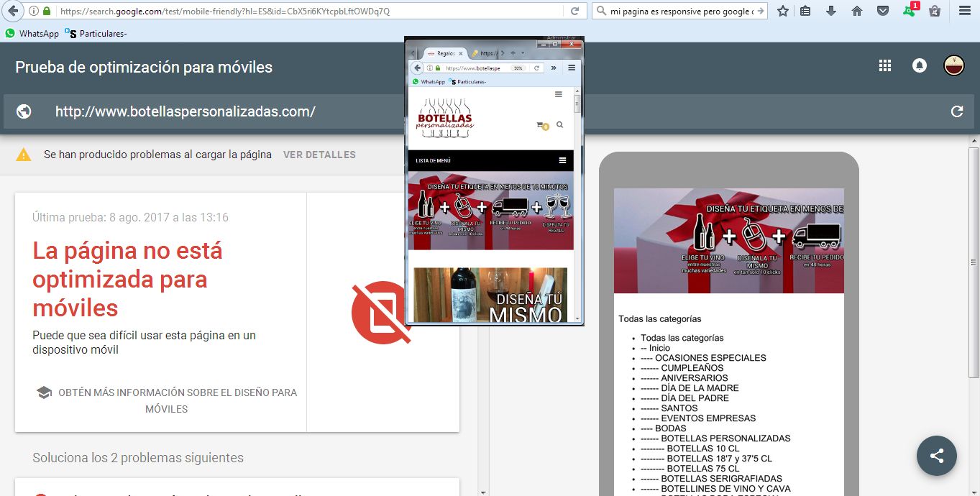Image resolution: width=980 pixels, height=496 pixels.
Task: Open OBTÉN MÁS INFORMACIÓN SOBRE EL DISEÑO link
Action: click(177, 400)
